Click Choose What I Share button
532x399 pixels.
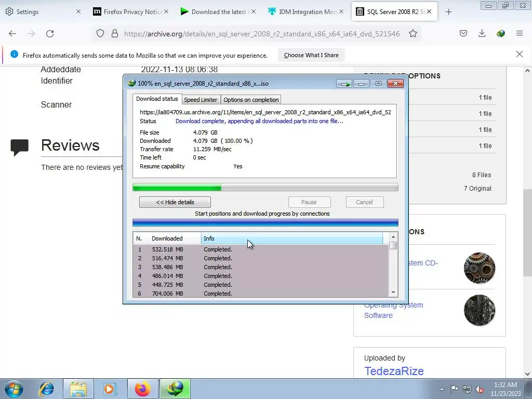311,55
